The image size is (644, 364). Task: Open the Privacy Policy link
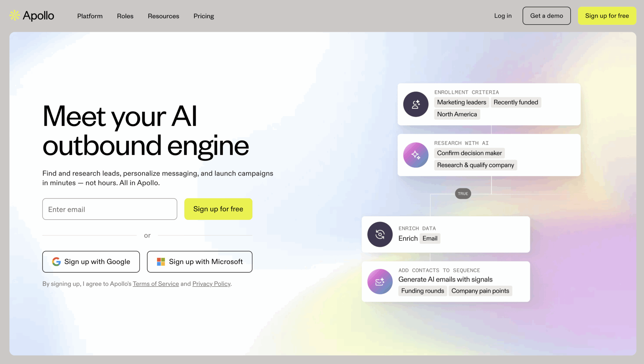click(211, 284)
